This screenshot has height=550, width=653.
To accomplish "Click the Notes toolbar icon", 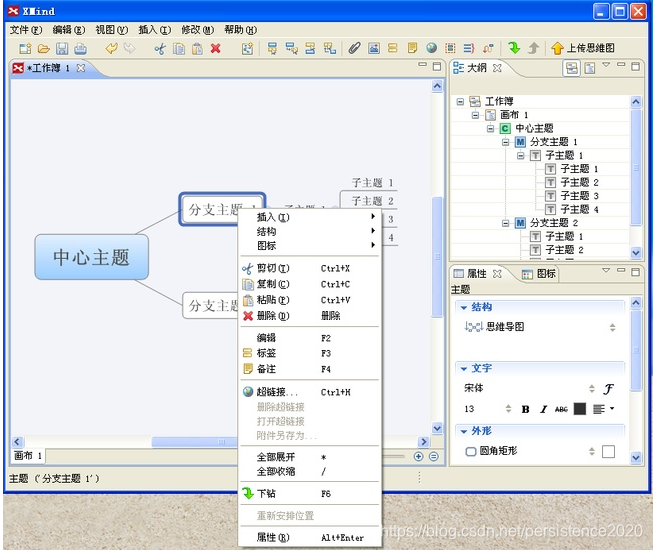I will [x=412, y=48].
